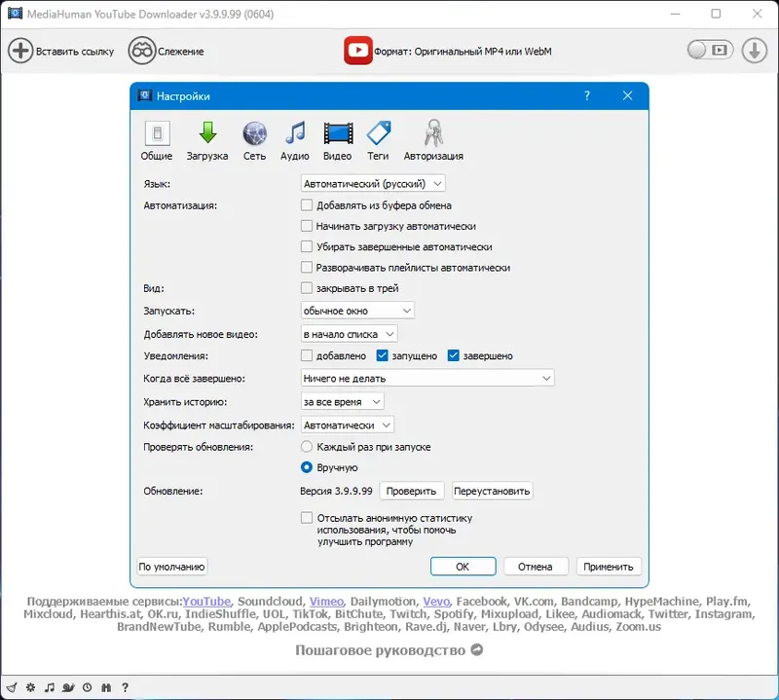Click the download-all arrow icon in toolbar
The height and width of the screenshot is (700, 779).
coord(754,51)
